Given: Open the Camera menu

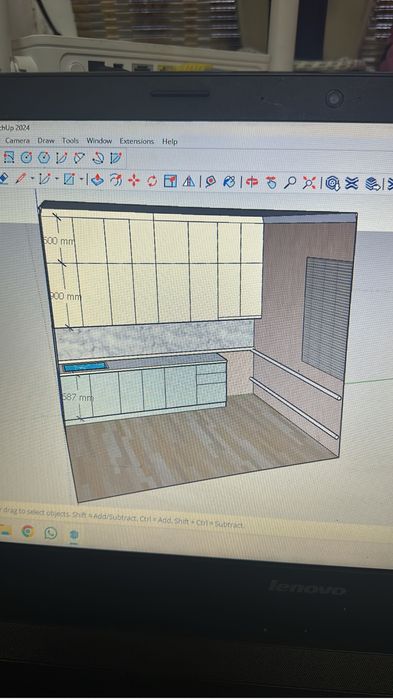Looking at the screenshot, I should [x=17, y=140].
